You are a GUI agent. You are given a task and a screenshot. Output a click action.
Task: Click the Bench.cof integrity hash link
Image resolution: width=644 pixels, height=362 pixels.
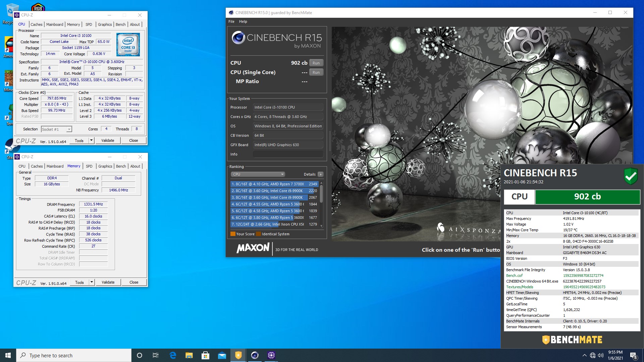583,276
